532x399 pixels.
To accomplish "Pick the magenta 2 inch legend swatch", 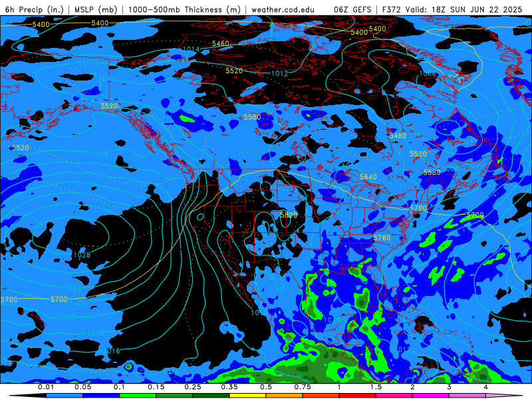I will pyautogui.click(x=431, y=396).
